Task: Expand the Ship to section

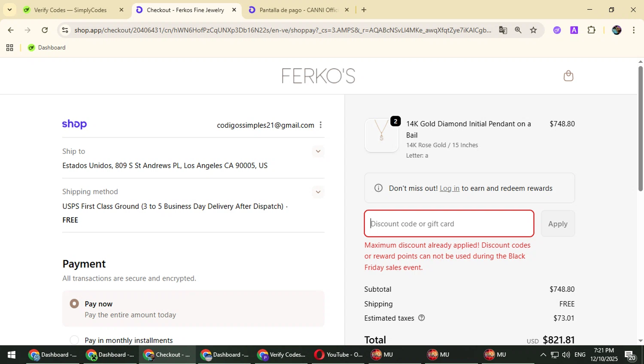Action: pyautogui.click(x=318, y=151)
